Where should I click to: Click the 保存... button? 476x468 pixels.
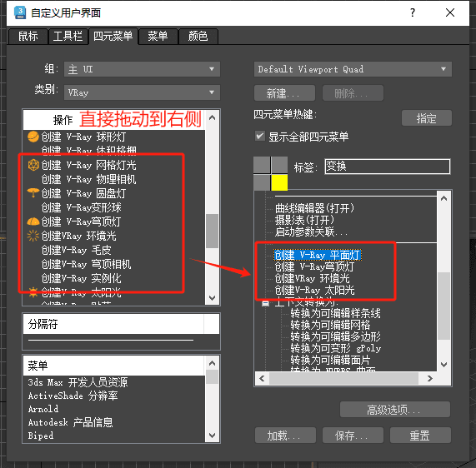353,436
